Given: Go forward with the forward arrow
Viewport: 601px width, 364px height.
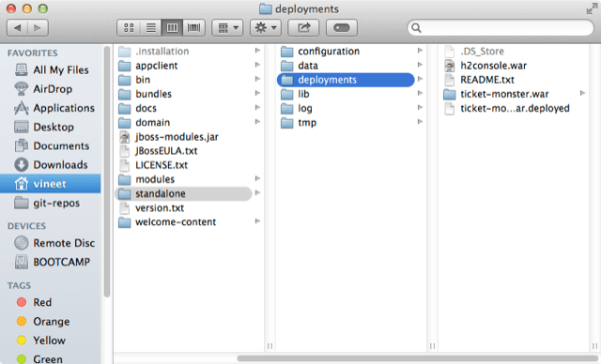Looking at the screenshot, I should pos(38,28).
